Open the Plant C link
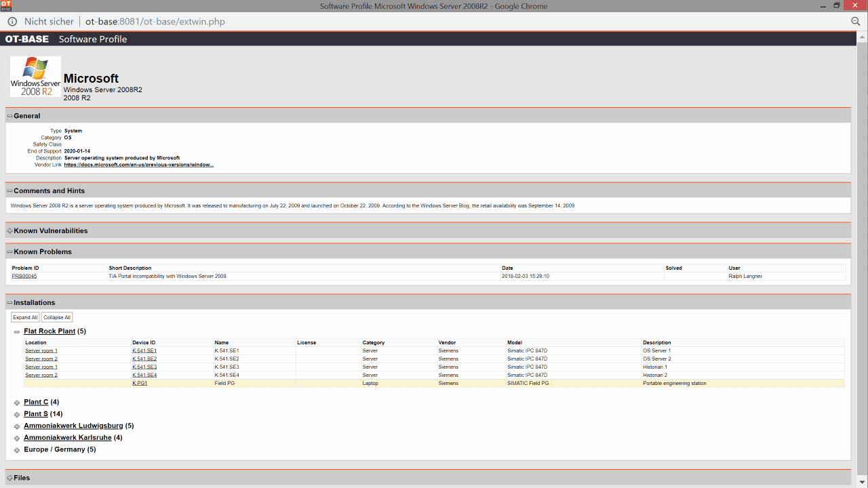The height and width of the screenshot is (488, 868). pos(36,402)
